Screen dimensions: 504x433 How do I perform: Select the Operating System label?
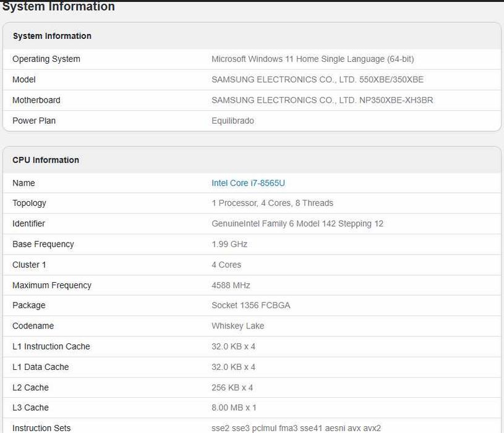click(x=46, y=59)
